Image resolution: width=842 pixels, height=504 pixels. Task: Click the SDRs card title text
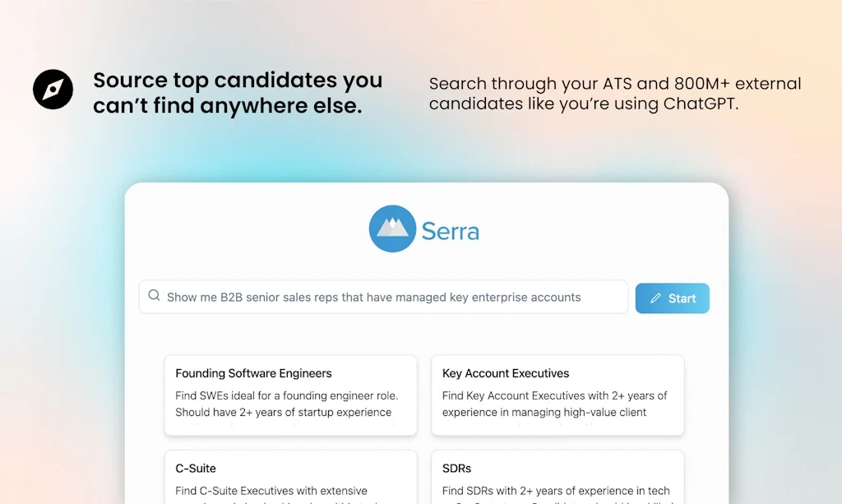456,468
